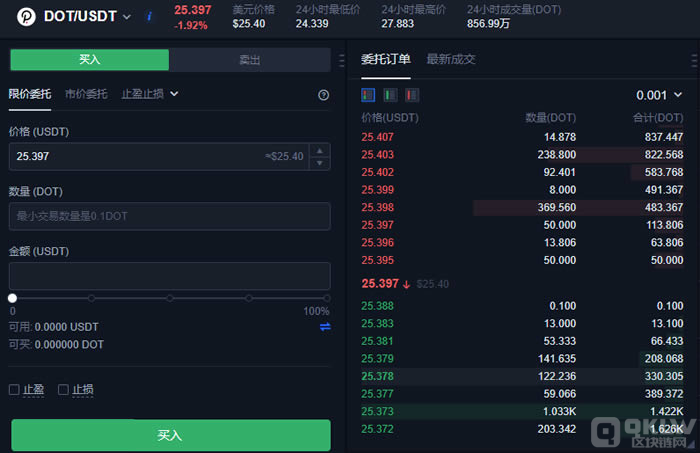Show combined buy and sell order book view
Screen dimensions: 700x453
click(368, 95)
